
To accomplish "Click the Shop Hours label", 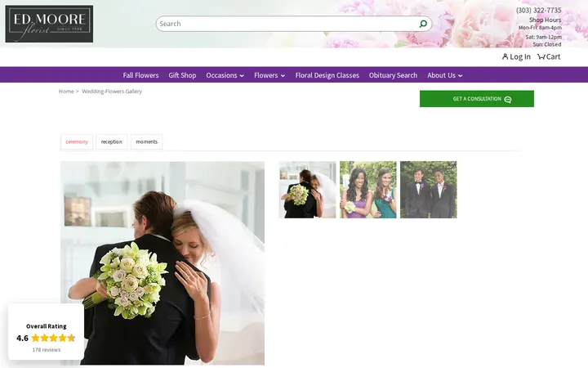I will coord(546,20).
